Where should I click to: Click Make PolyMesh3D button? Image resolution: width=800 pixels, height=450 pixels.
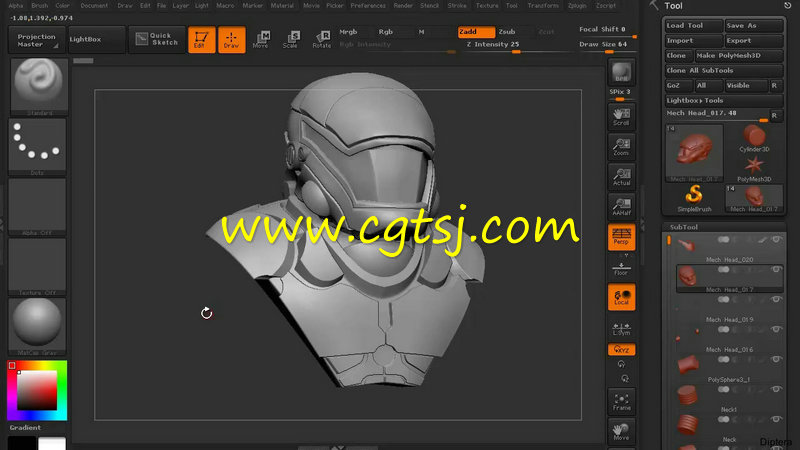738,56
